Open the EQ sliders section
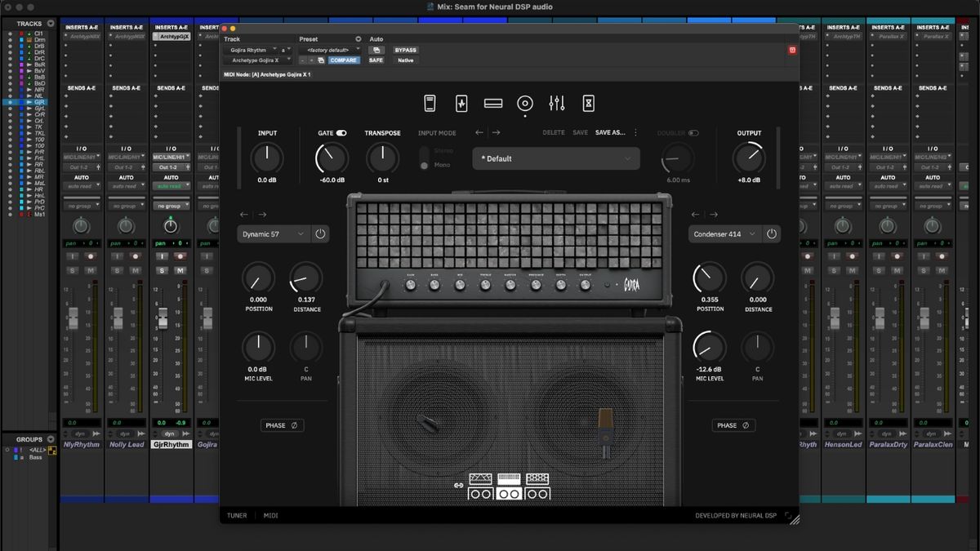The image size is (980, 551). (x=557, y=104)
